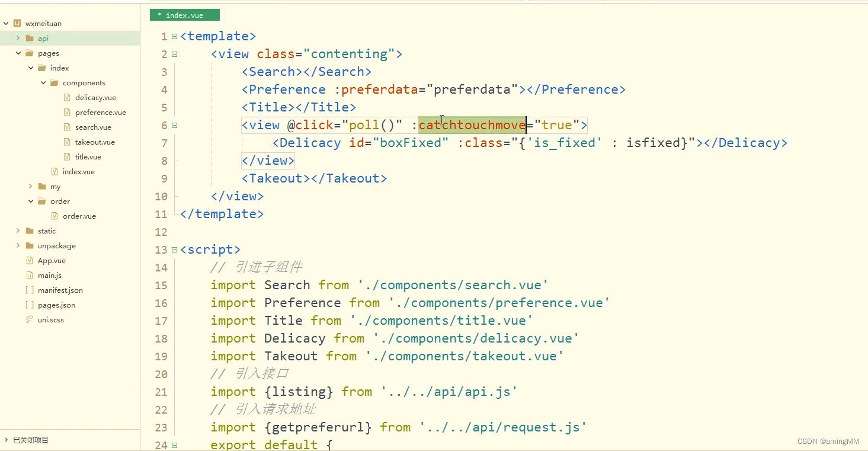Fold the script block at line 13
The width and height of the screenshot is (868, 451).
[x=174, y=250]
